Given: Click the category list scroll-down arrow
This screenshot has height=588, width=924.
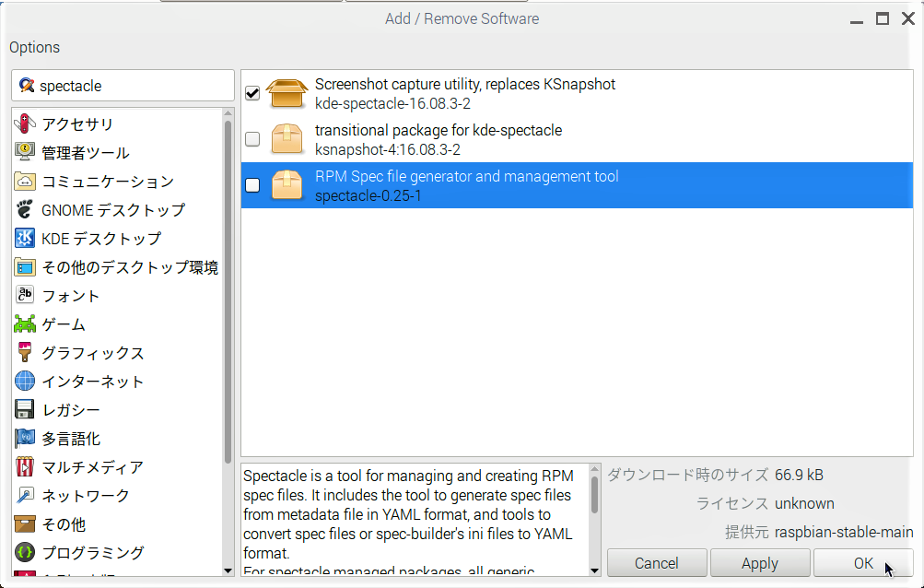Looking at the screenshot, I should pyautogui.click(x=228, y=570).
